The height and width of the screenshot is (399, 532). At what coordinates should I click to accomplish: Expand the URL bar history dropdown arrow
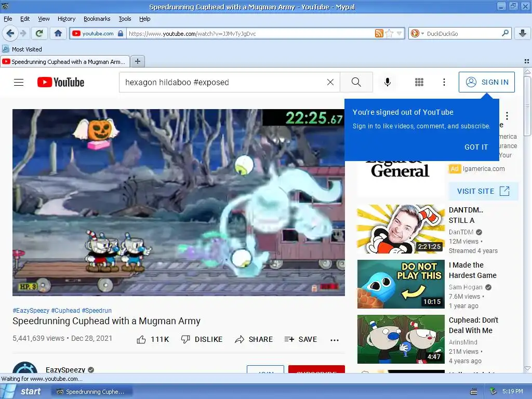click(x=400, y=33)
